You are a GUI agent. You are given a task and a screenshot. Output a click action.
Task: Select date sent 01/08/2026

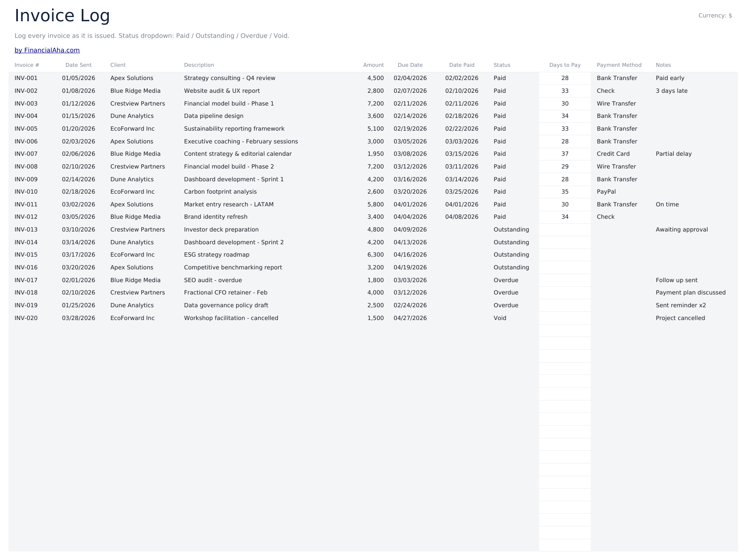click(x=78, y=91)
